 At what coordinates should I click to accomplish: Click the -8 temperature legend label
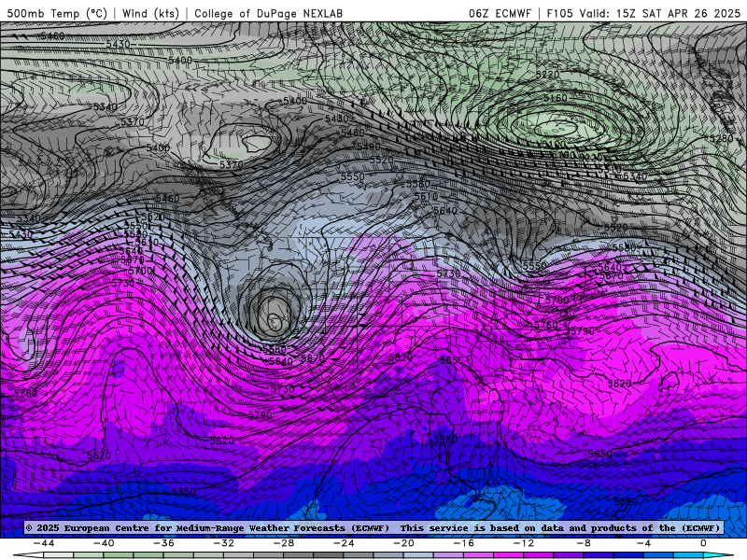[x=585, y=543]
